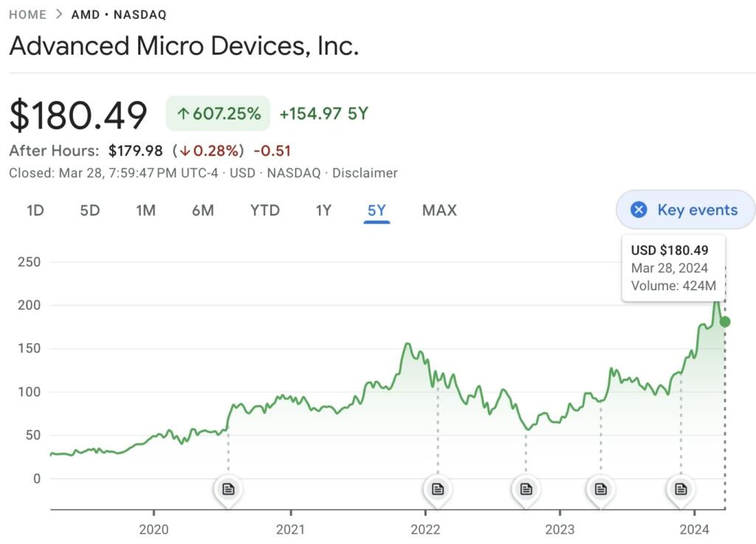Select the 5Y time range tab
Screen dimensions: 756x544
pos(377,210)
